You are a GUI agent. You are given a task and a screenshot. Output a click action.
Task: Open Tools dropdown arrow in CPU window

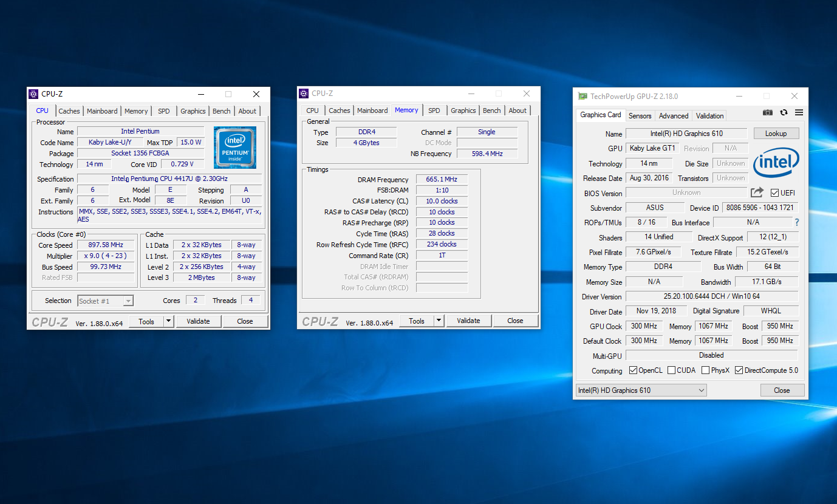tap(169, 321)
